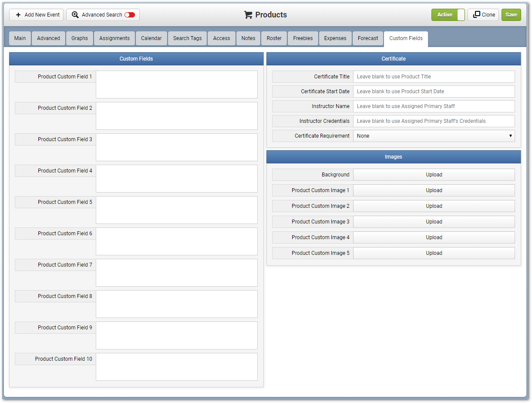Switch to the Main tab
The width and height of the screenshot is (532, 403).
pyautogui.click(x=20, y=38)
